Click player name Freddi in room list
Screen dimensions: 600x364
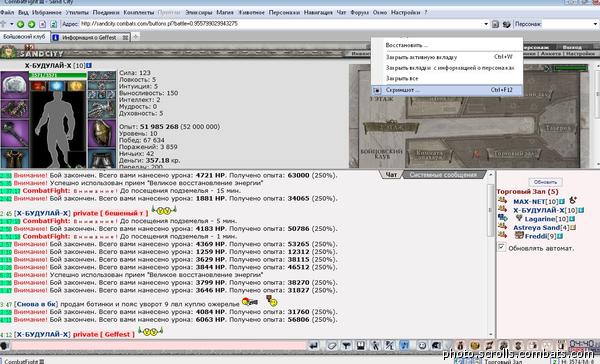point(535,236)
